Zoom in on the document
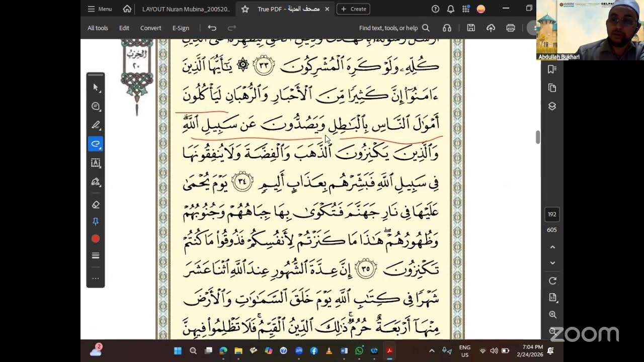644x362 pixels. pyautogui.click(x=552, y=315)
